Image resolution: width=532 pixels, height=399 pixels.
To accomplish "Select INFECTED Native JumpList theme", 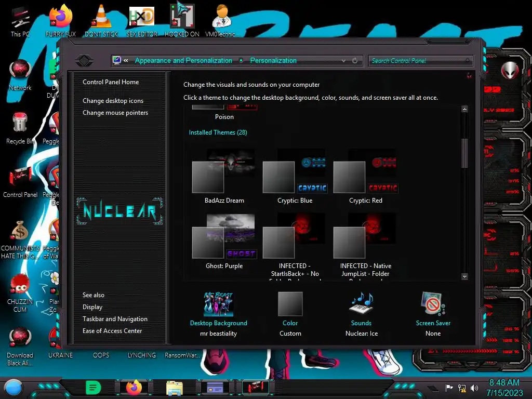I will tap(365, 246).
